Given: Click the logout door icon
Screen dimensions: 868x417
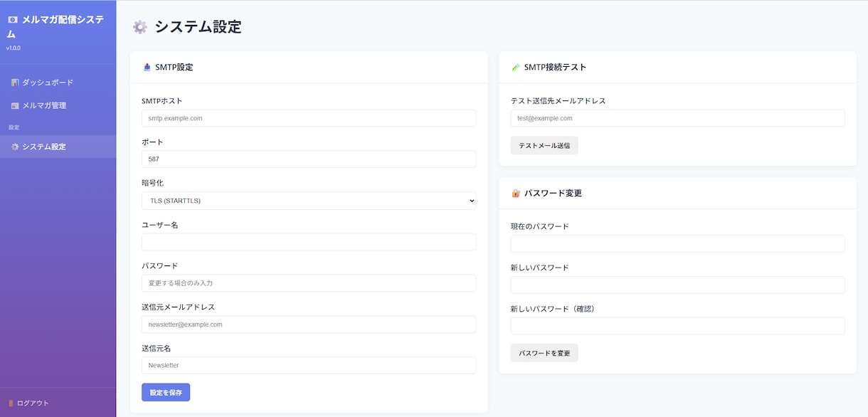Looking at the screenshot, I should (x=11, y=403).
